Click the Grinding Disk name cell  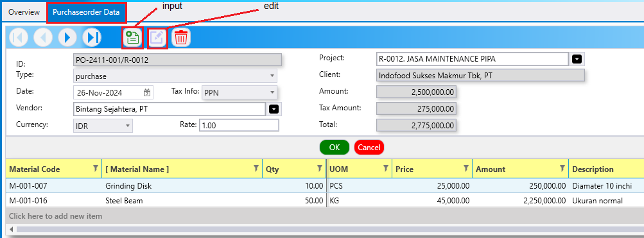[182, 186]
